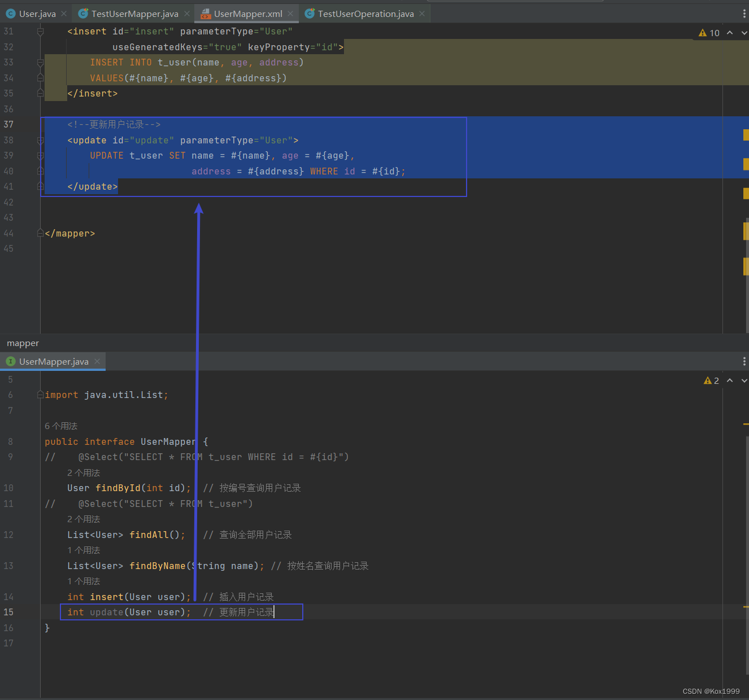Click the UserMapper interface name
This screenshot has width=749, height=700.
(169, 442)
